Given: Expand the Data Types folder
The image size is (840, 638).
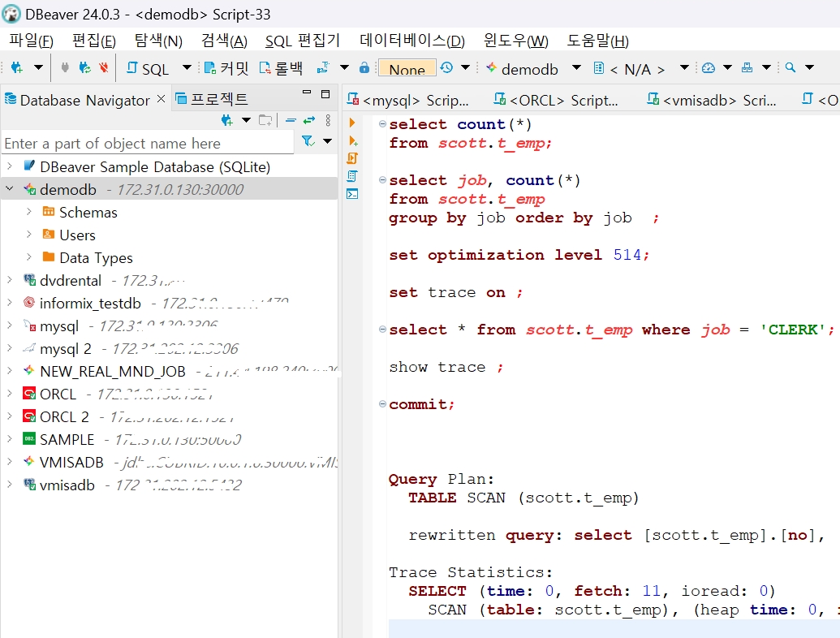Looking at the screenshot, I should click(29, 257).
